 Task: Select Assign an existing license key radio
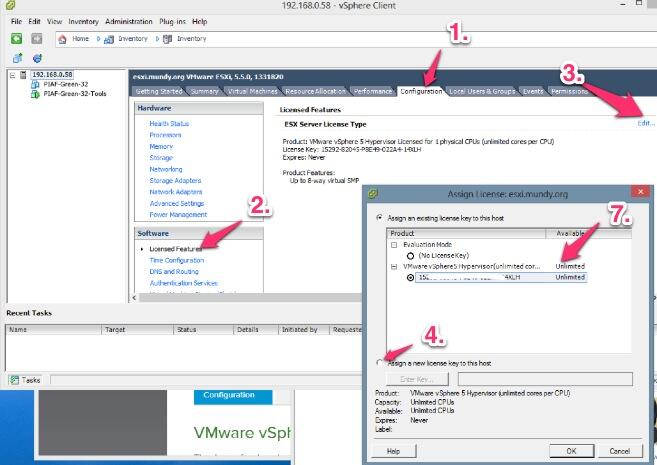tap(380, 218)
